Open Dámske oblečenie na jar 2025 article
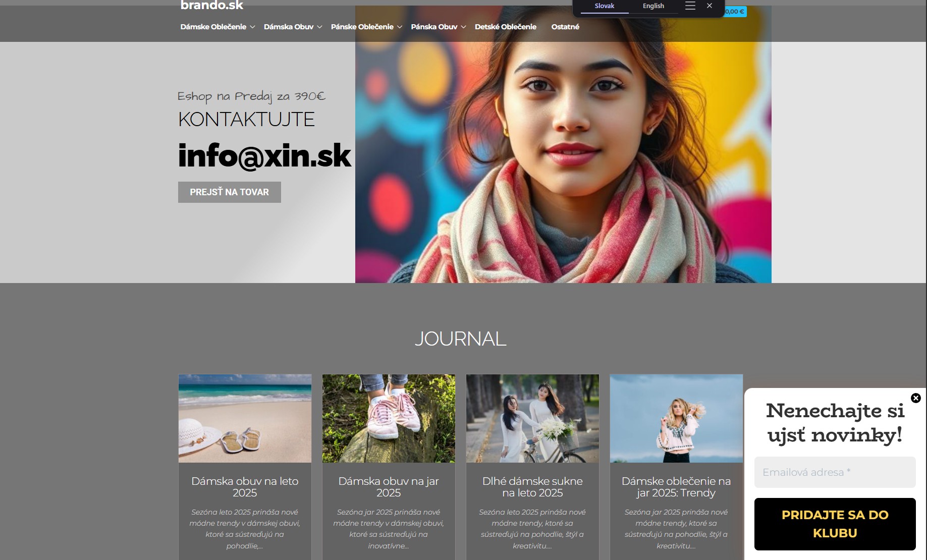 tap(676, 487)
